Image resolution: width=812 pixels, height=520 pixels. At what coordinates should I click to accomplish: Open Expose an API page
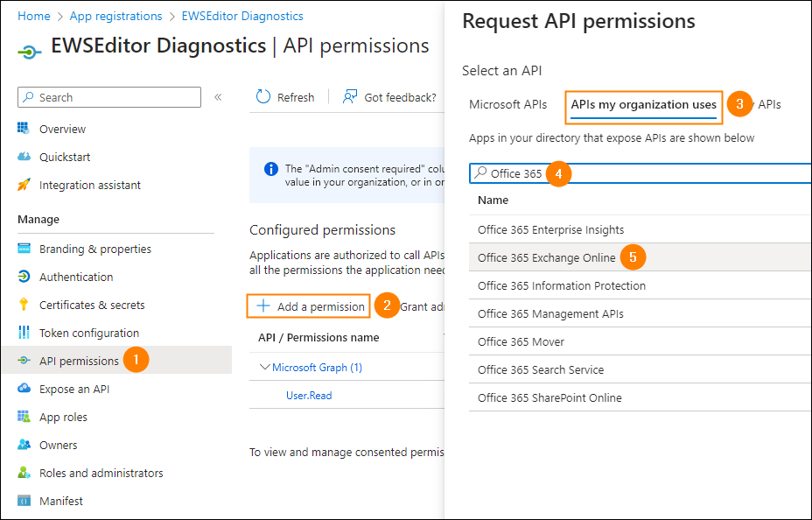[74, 389]
